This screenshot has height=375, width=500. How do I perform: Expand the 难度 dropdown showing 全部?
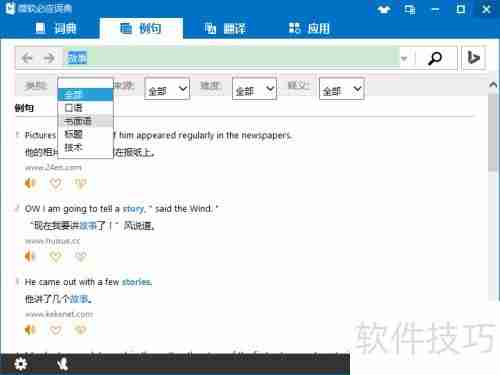point(254,89)
